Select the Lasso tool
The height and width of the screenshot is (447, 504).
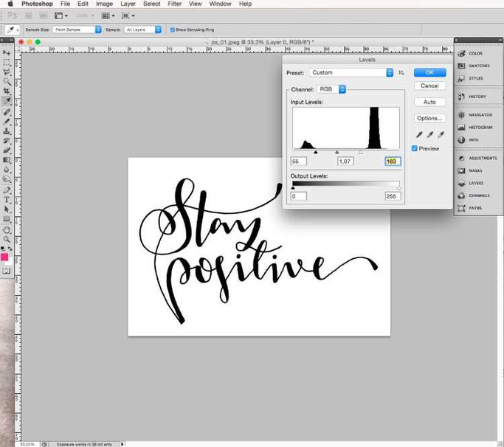tap(7, 72)
